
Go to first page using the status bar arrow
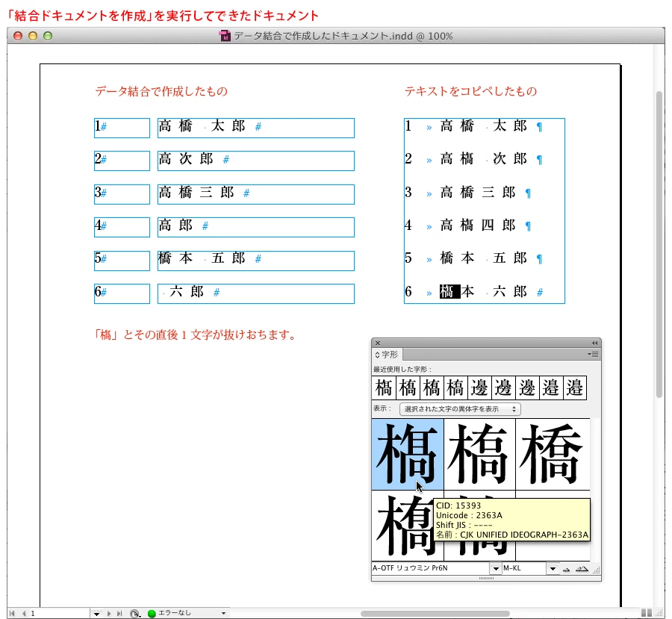[x=12, y=614]
